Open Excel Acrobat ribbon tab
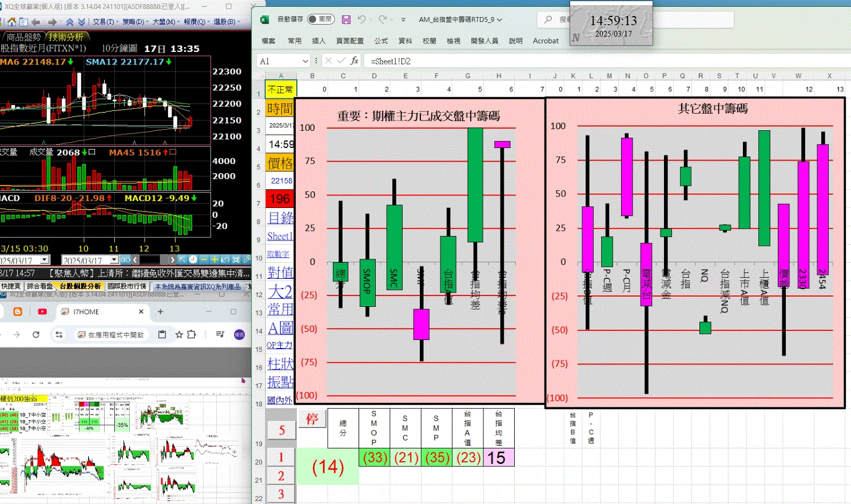Viewport: 851px width, 504px height. pos(546,41)
